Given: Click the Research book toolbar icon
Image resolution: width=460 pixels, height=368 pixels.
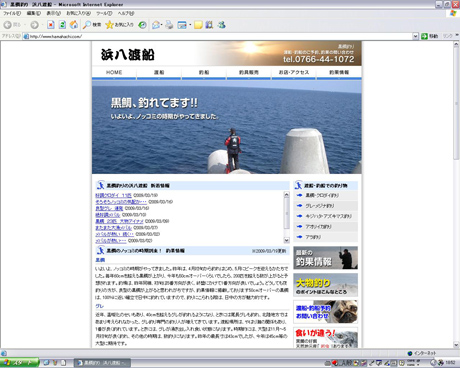Looking at the screenshot, I should 209,25.
